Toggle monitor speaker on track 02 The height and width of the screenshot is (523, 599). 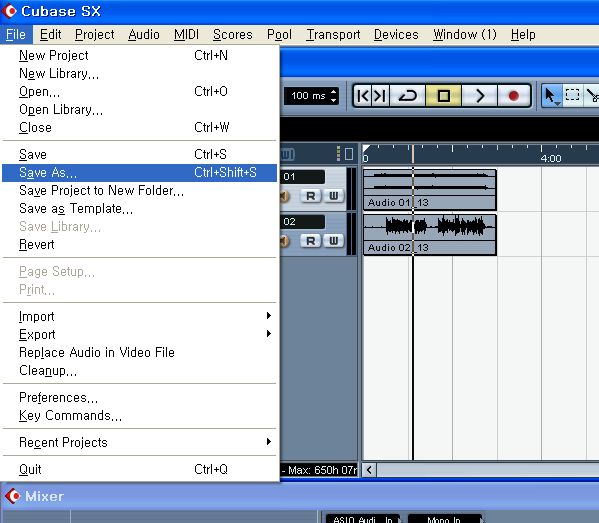pos(285,241)
